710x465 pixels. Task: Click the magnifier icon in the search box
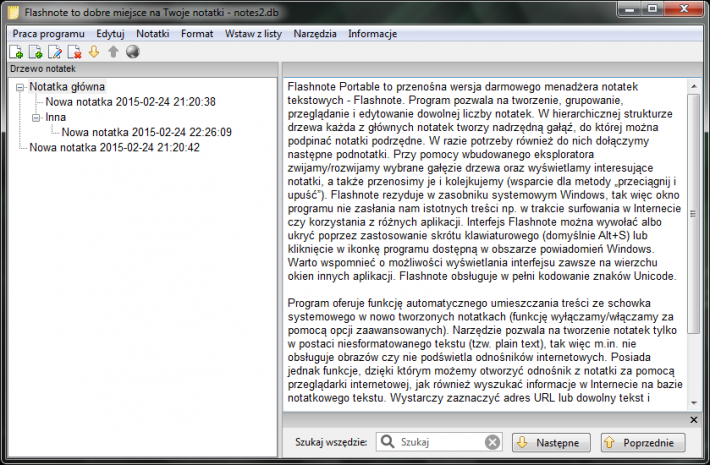[387, 441]
